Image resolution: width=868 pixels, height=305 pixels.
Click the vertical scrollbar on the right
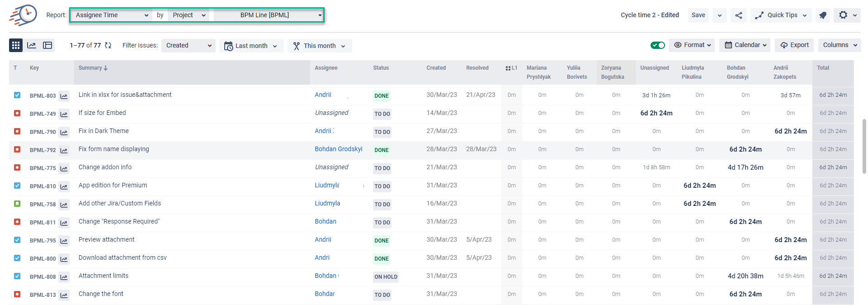coord(864,146)
